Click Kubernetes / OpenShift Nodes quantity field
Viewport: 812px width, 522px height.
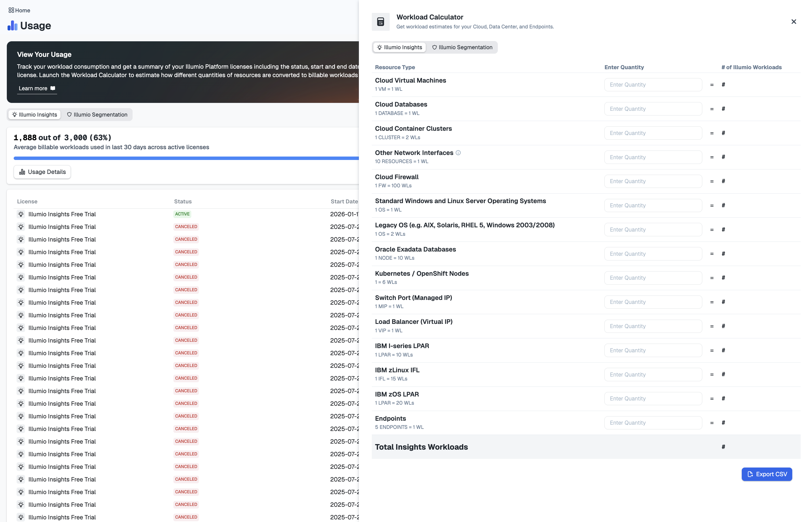[x=653, y=278]
